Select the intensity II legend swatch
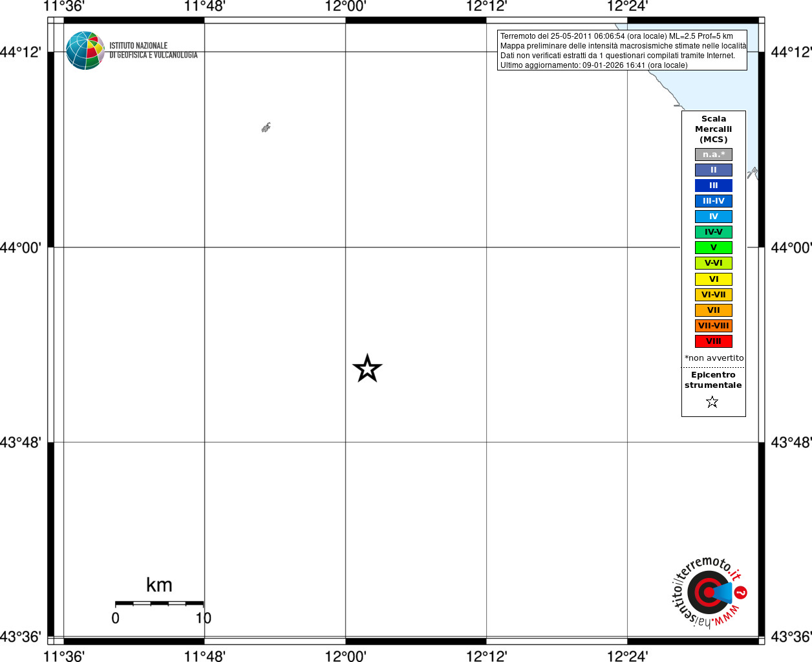The image size is (812, 662). [x=714, y=170]
